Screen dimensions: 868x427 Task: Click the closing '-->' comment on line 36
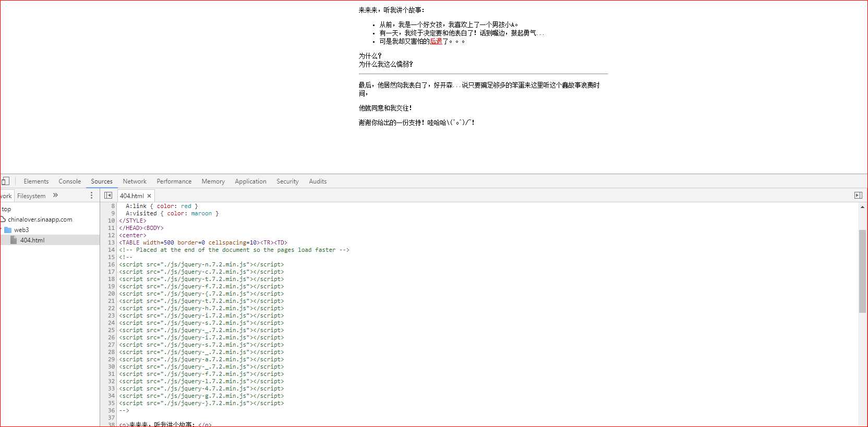point(124,410)
